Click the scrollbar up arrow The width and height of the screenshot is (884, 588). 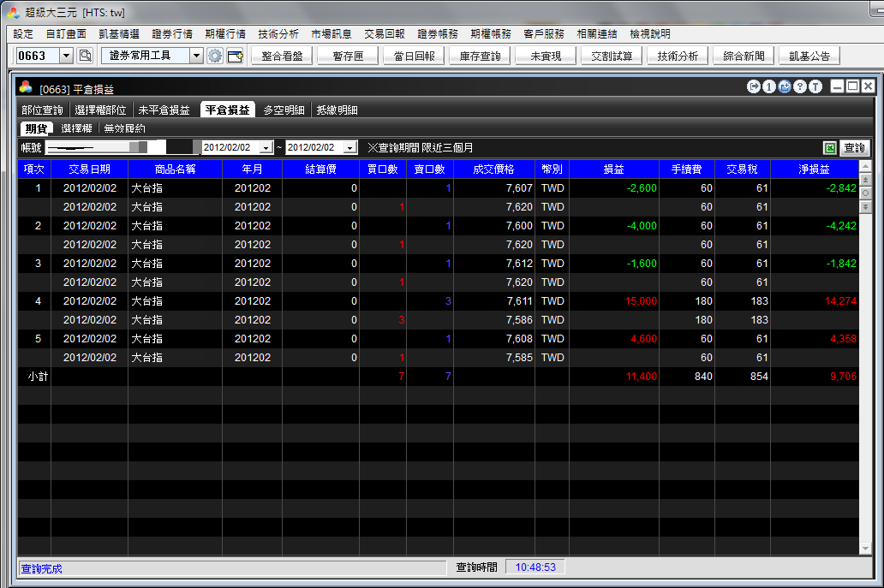click(x=865, y=166)
